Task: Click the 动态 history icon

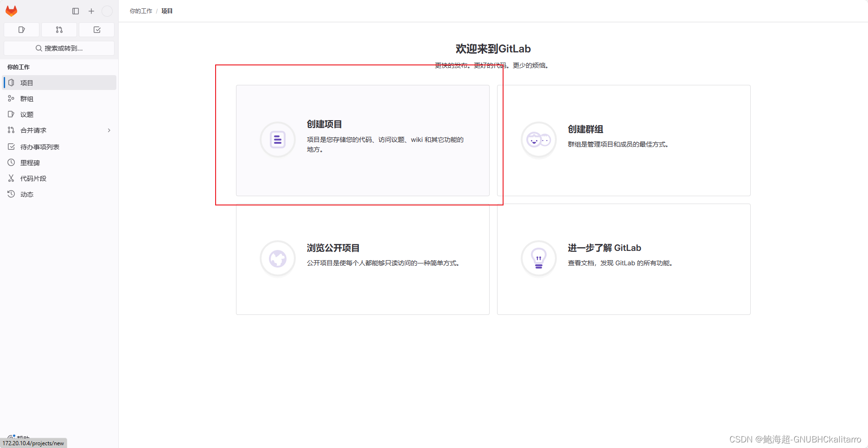Action: click(11, 194)
